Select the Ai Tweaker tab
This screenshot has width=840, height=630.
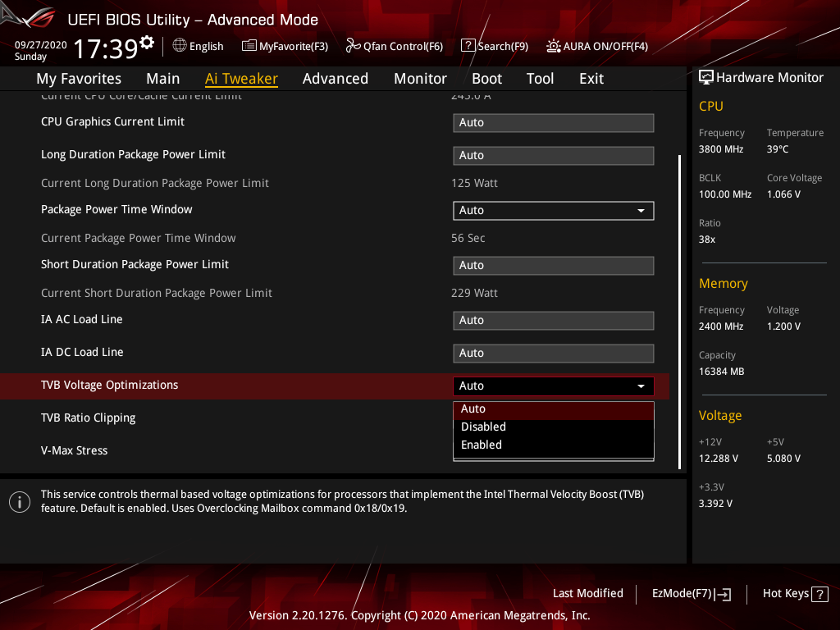click(x=241, y=79)
